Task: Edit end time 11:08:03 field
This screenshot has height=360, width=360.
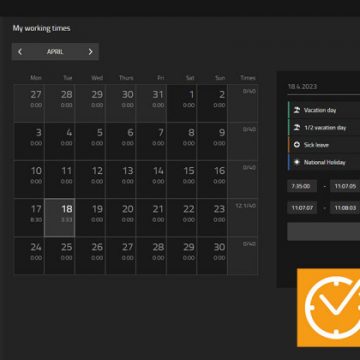Action: (345, 208)
